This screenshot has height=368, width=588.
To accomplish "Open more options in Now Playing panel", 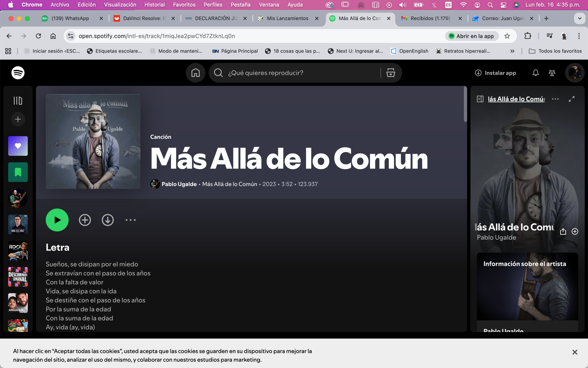I will tap(555, 99).
